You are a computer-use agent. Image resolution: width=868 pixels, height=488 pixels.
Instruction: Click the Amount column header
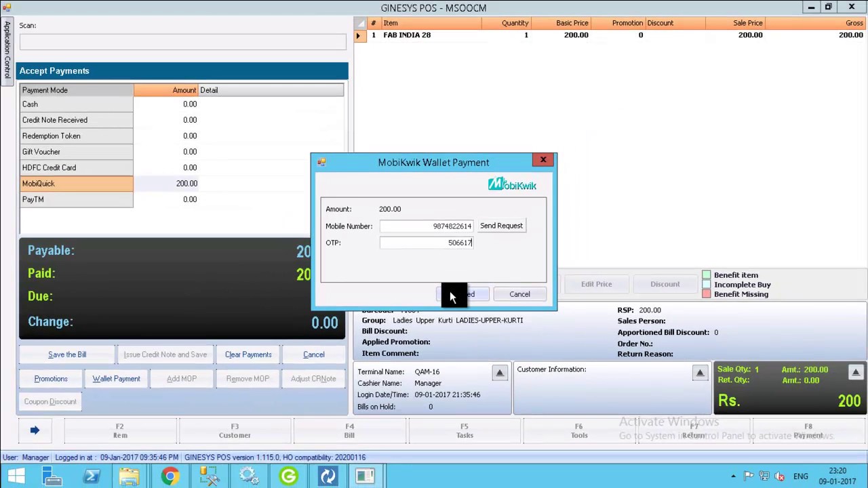coord(165,90)
